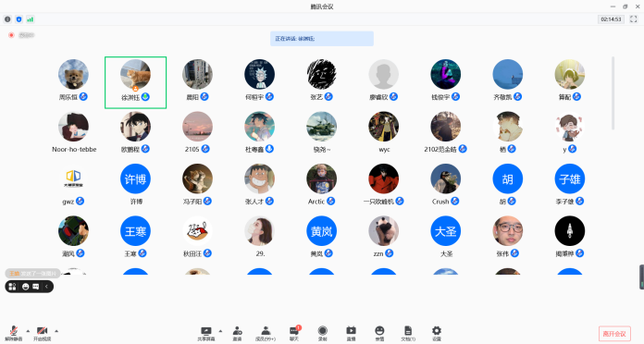The image size is (644, 344).
Task: Expand the video options arrow beside camera
Action: (56, 331)
